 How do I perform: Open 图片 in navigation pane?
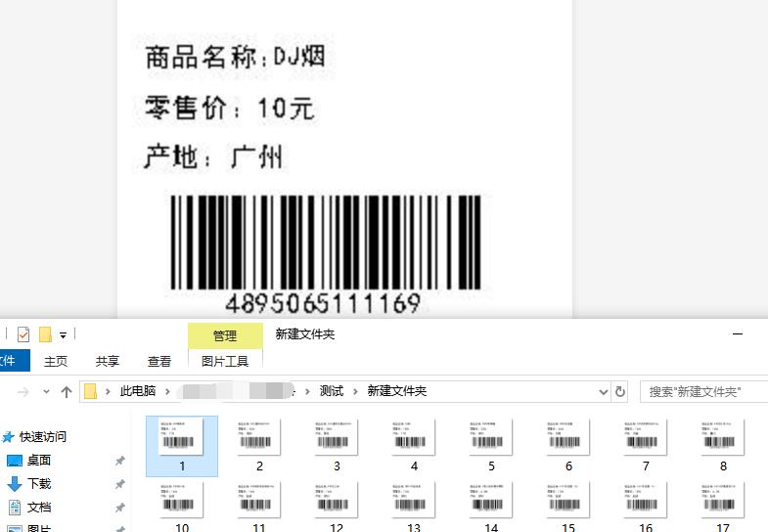click(39, 528)
